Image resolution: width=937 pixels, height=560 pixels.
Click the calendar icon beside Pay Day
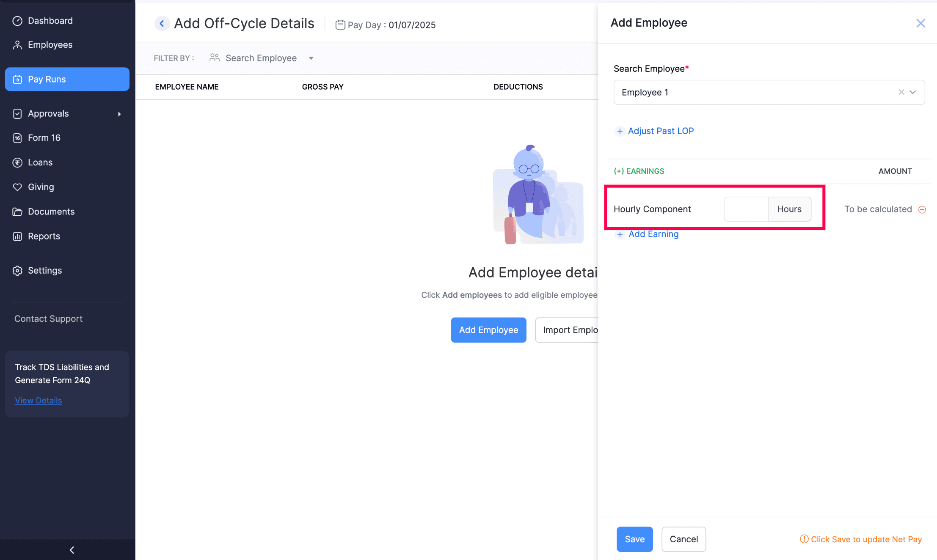[x=340, y=25]
